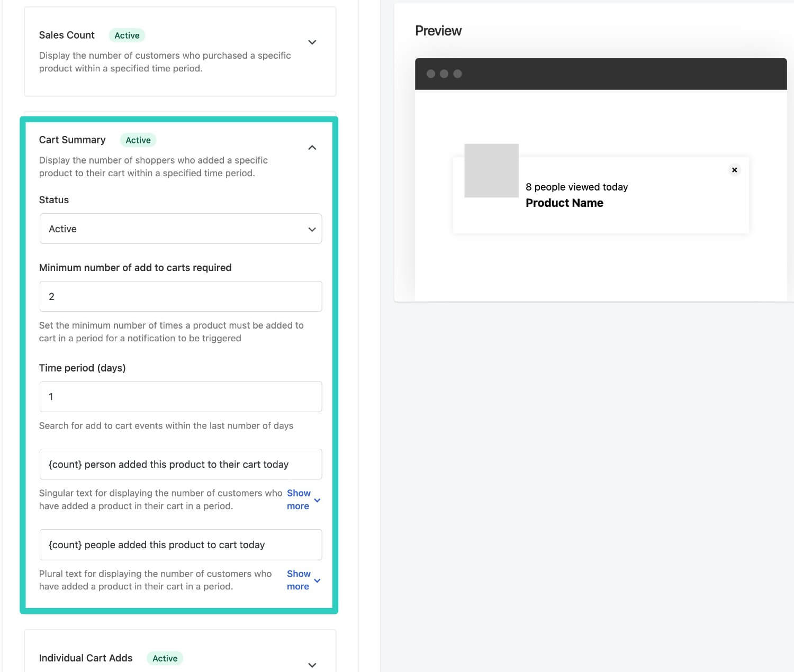Expand the Sales Count section chevron

click(x=312, y=42)
